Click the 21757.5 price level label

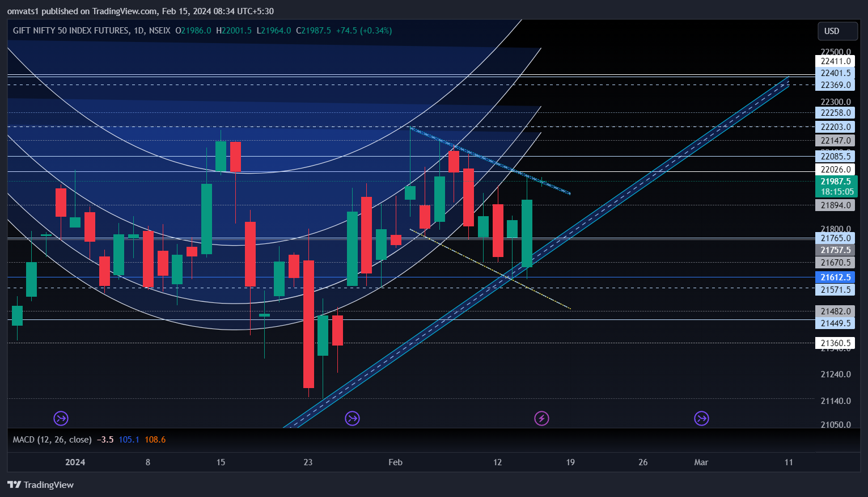[836, 250]
